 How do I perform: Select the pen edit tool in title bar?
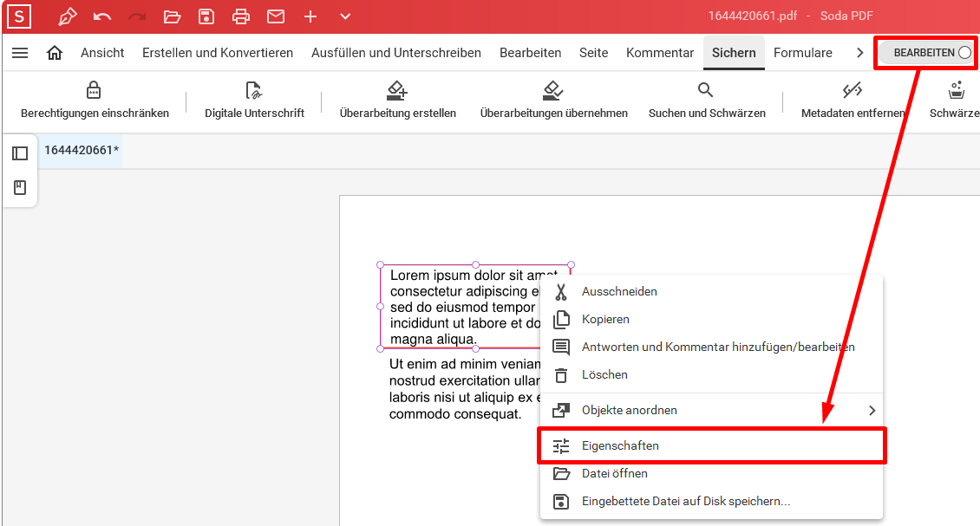click(67, 16)
